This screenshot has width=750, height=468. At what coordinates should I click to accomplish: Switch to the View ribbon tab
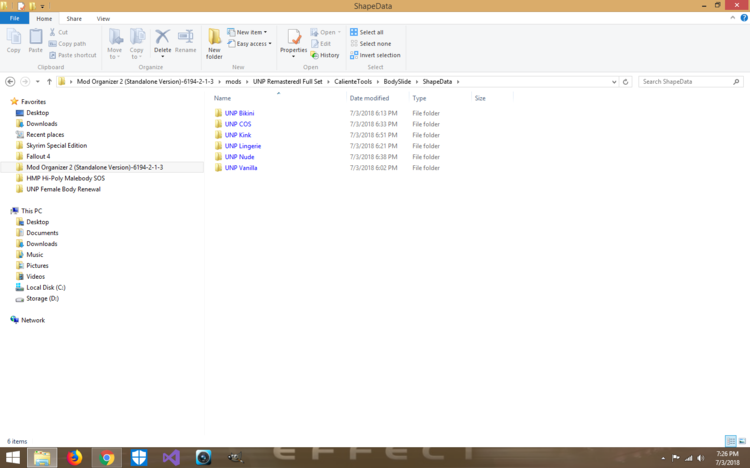(x=103, y=19)
